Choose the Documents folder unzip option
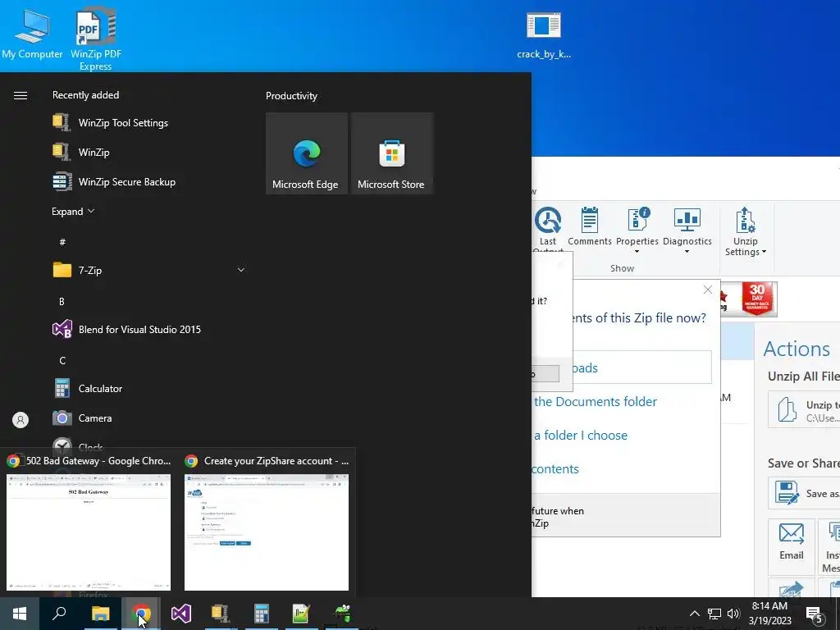Viewport: 840px width, 630px height. (x=596, y=401)
